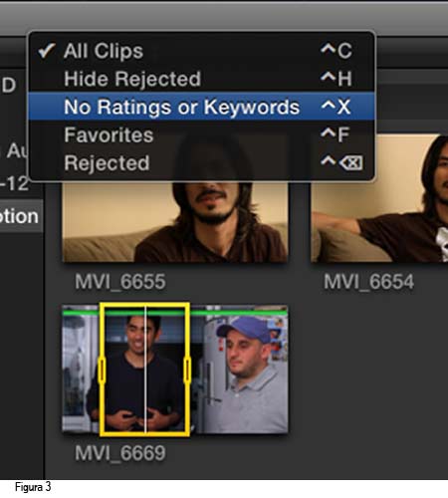Click the MVI_6655 clip name label

tap(120, 282)
